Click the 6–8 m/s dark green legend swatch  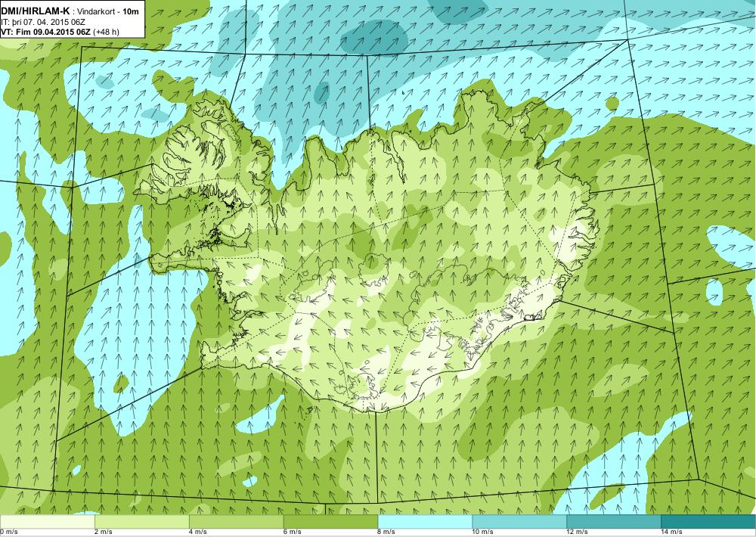(x=331, y=522)
